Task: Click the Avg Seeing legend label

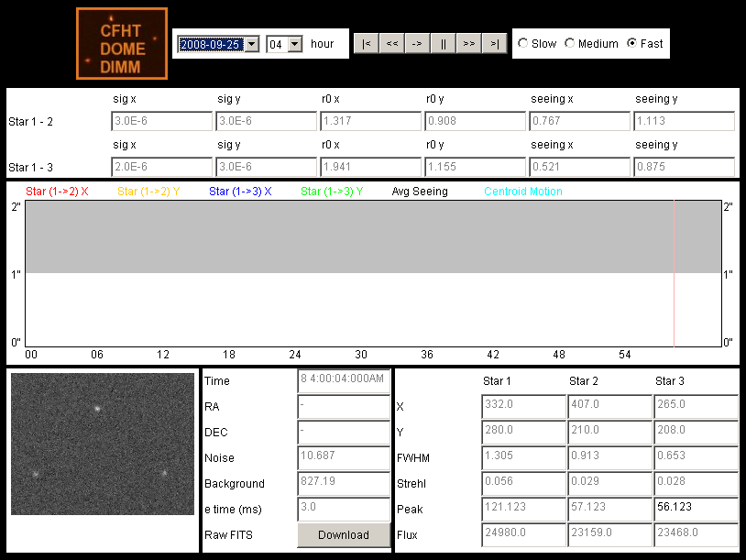Action: click(x=420, y=192)
